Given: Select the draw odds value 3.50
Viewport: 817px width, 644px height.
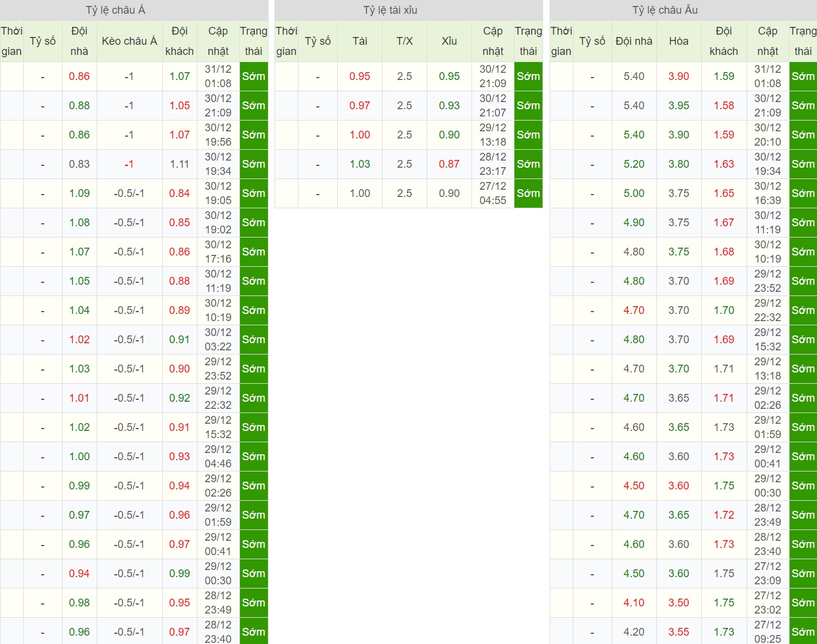Looking at the screenshot, I should click(x=679, y=603).
